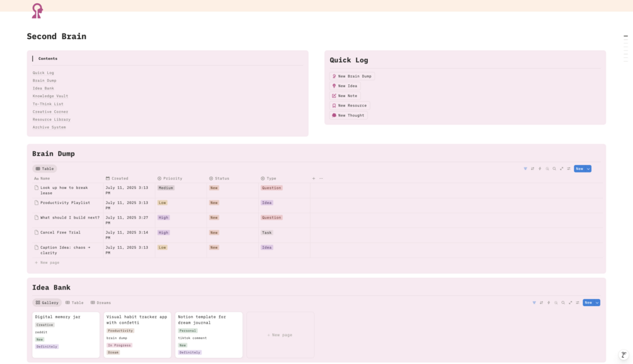Open Idea Bank database as full page

571,303
